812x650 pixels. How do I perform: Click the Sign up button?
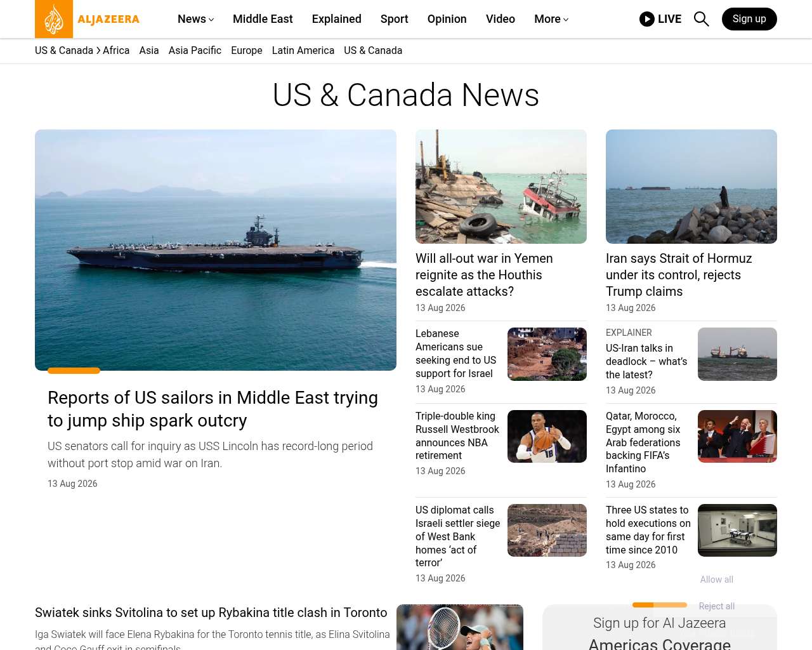749,19
